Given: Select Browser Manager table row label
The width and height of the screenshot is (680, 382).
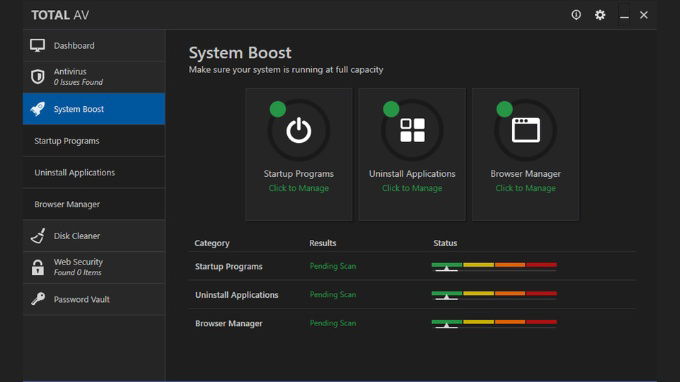Looking at the screenshot, I should (x=229, y=324).
